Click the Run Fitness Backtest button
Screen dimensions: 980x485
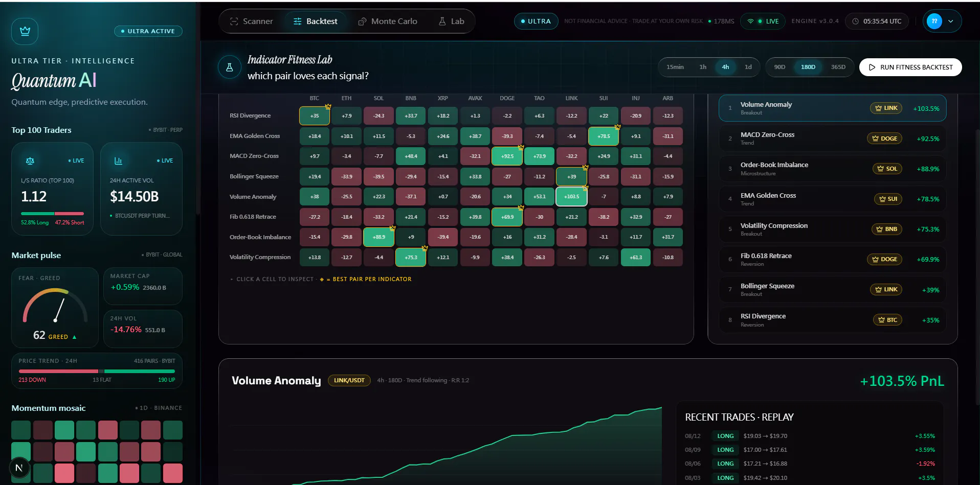910,67
